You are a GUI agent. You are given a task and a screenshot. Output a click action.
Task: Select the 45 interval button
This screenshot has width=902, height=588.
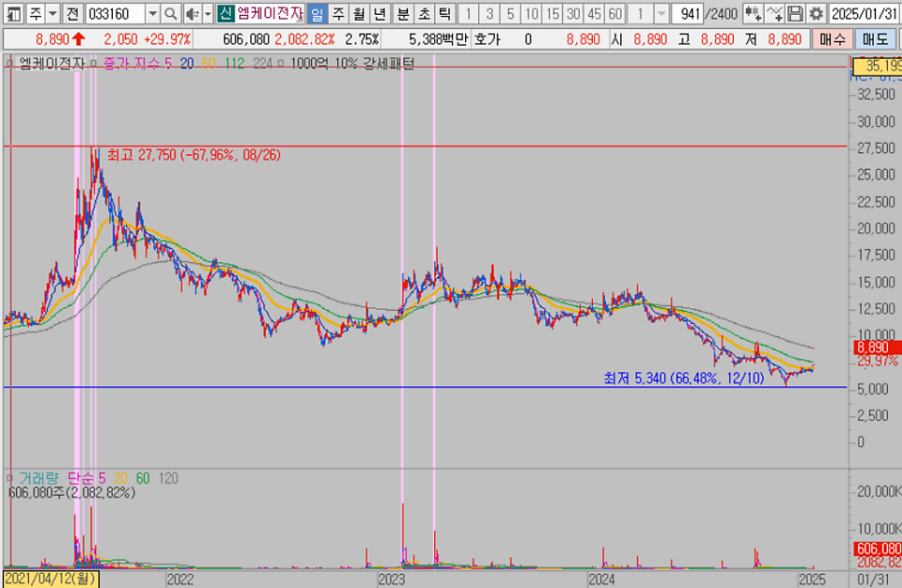594,13
